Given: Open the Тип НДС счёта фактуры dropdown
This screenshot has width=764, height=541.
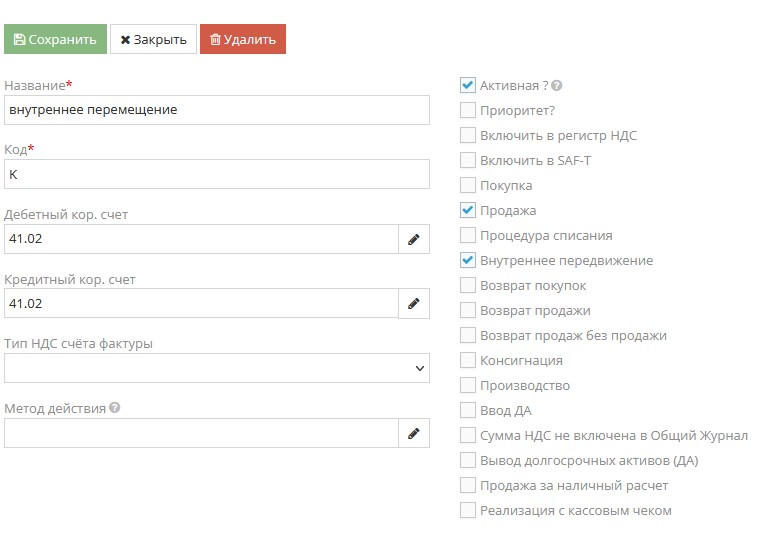Looking at the screenshot, I should (x=216, y=368).
